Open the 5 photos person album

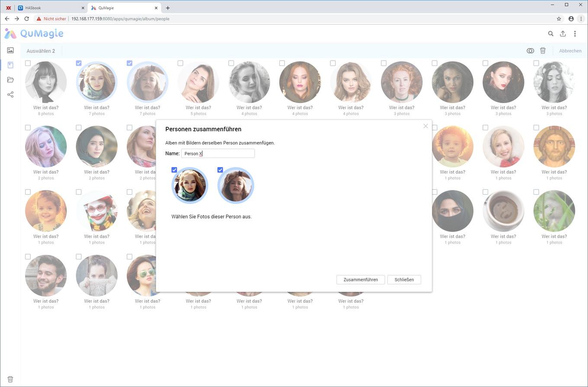pyautogui.click(x=198, y=82)
